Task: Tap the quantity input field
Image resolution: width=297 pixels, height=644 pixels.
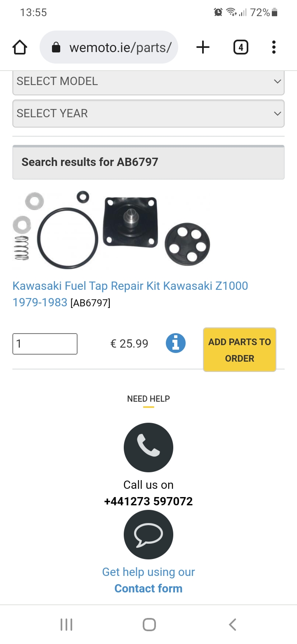Action: click(45, 343)
